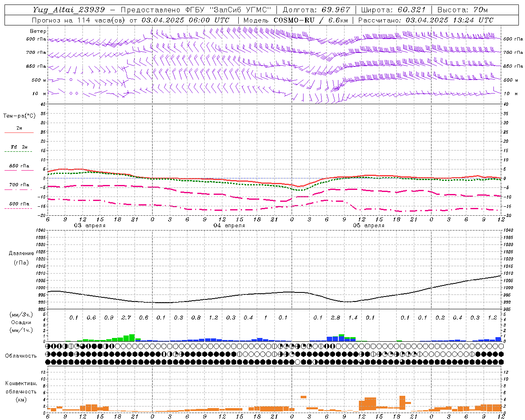Select the latitude text "Широта: 60.321"
This screenshot has width=525, height=420.
393,10
